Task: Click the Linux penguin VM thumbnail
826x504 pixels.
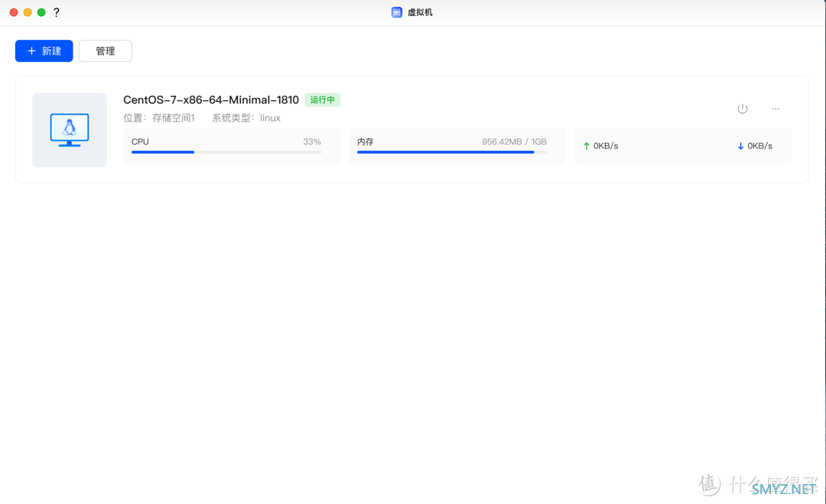Action: point(70,130)
